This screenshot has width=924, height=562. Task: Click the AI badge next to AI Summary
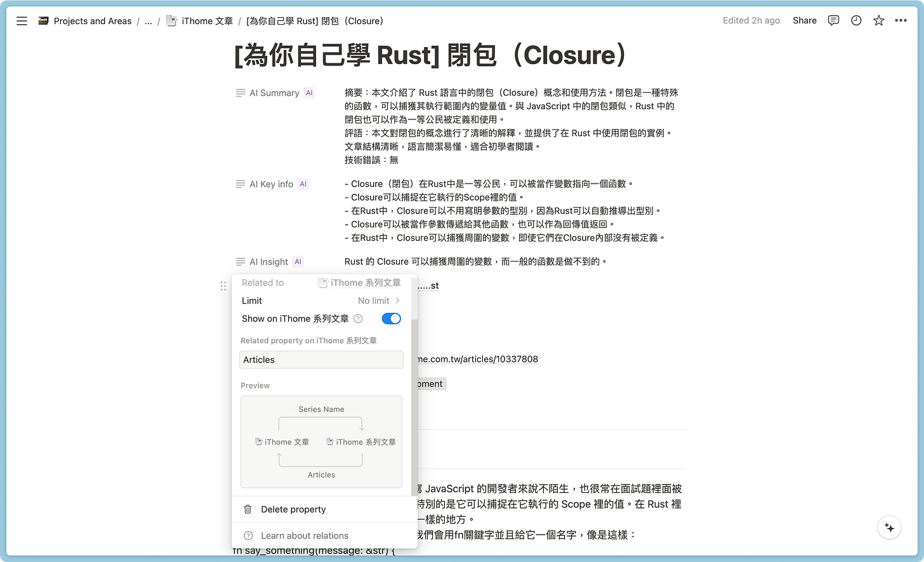[309, 93]
